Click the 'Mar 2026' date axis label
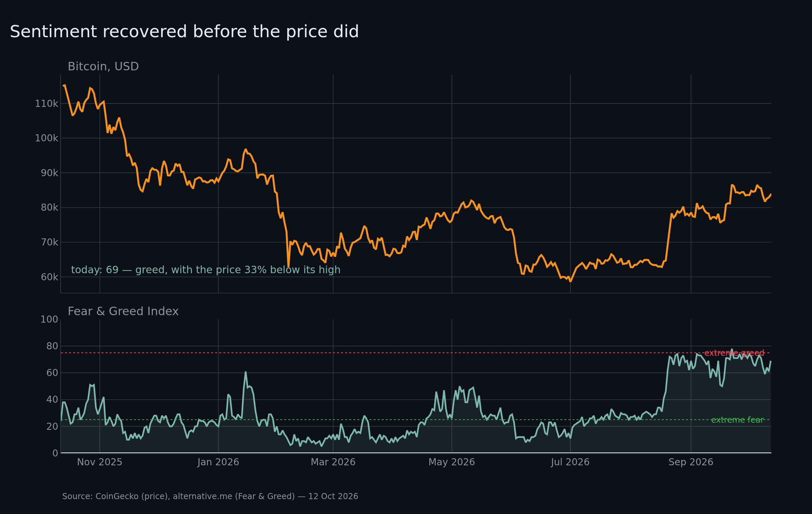 click(x=333, y=462)
